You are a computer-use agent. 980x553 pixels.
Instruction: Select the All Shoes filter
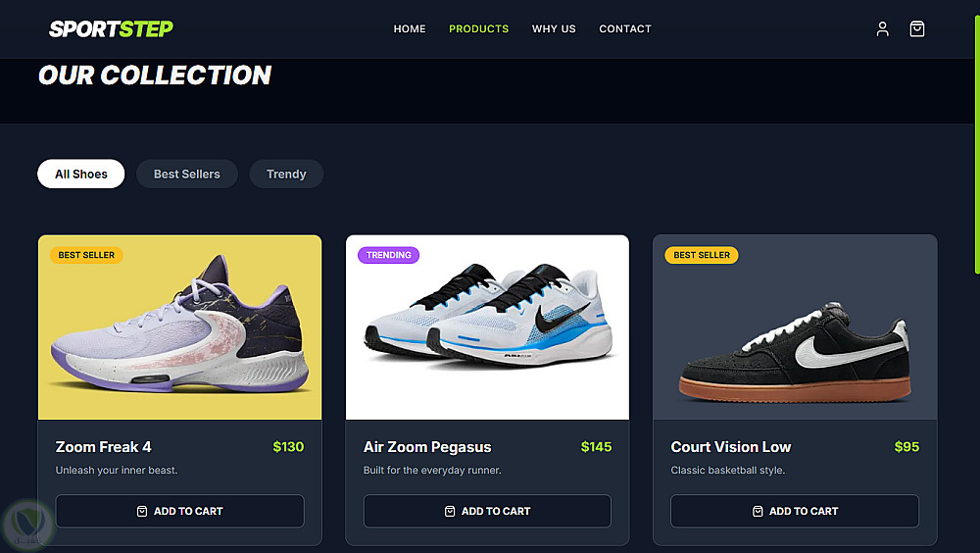click(x=80, y=174)
